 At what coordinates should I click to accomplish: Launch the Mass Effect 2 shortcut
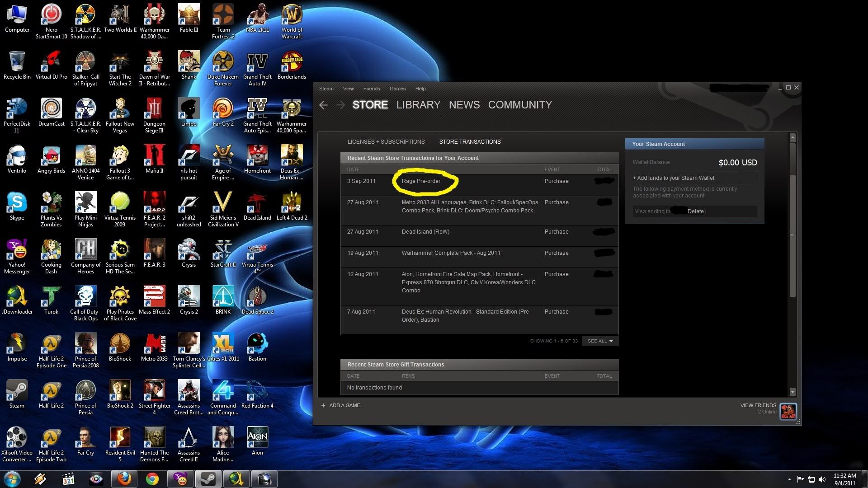(154, 300)
